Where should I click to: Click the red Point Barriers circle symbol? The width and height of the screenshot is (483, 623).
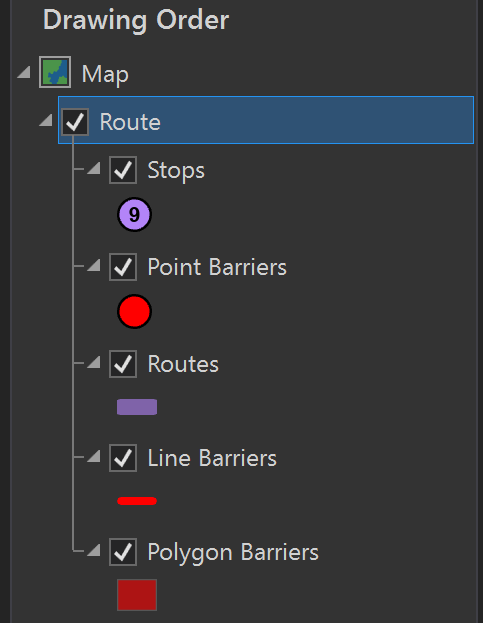134,312
